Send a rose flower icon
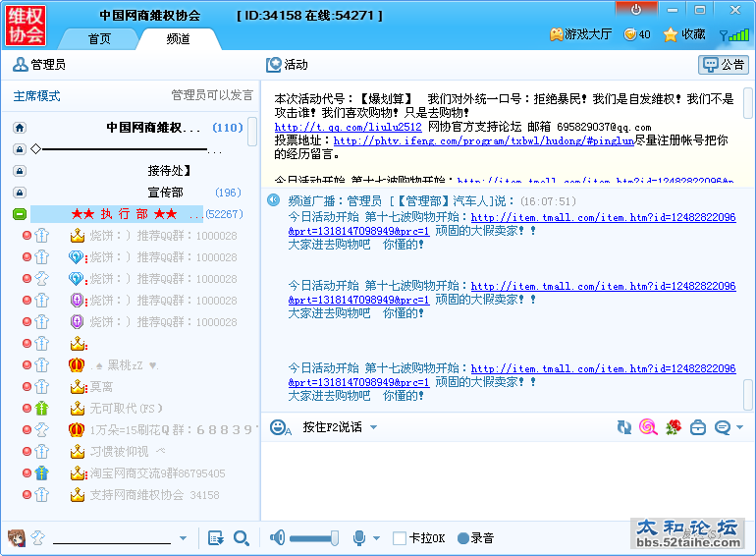The height and width of the screenshot is (556, 756). pyautogui.click(x=674, y=427)
